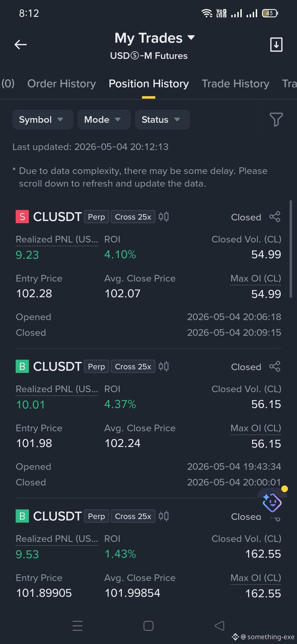Image resolution: width=297 pixels, height=644 pixels.
Task: Open chart icon for 4.37% ROI position
Action: (164, 366)
